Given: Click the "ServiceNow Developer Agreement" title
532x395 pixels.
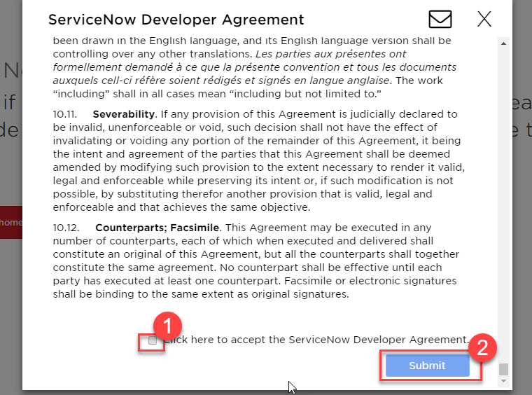Looking at the screenshot, I should click(x=176, y=20).
